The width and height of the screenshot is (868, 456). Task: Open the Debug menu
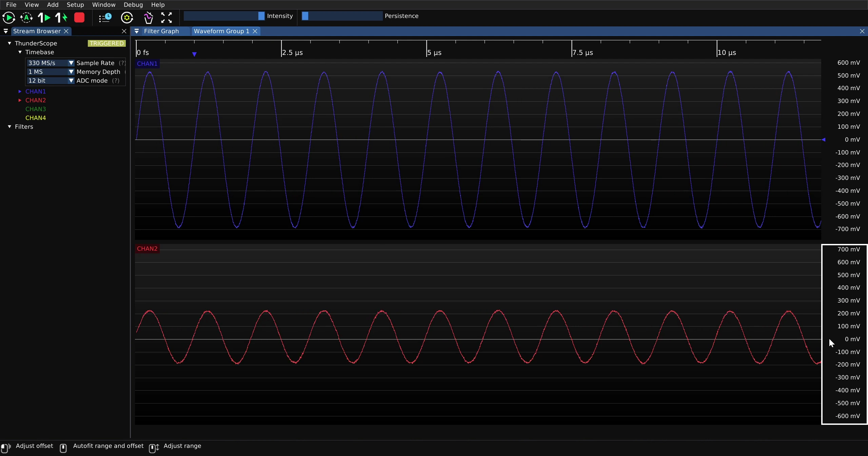133,5
